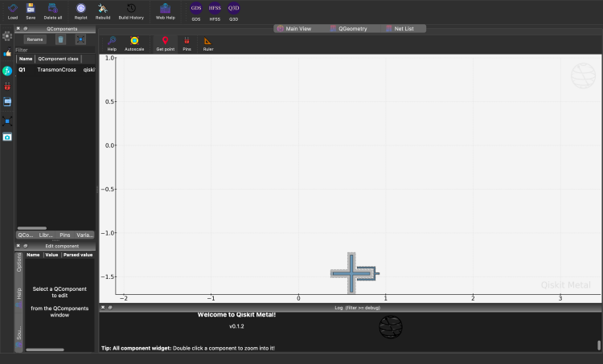Click the Parsed value column header
The width and height of the screenshot is (603, 364).
click(78, 255)
